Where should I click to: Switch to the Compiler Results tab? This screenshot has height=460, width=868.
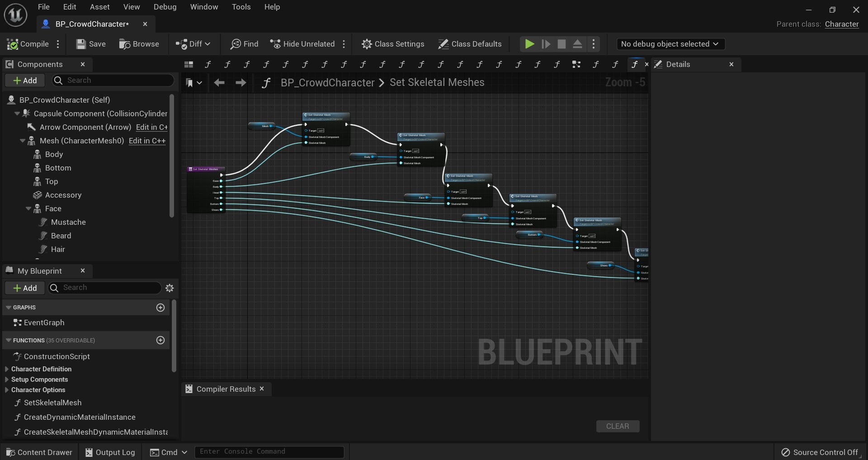(x=225, y=389)
